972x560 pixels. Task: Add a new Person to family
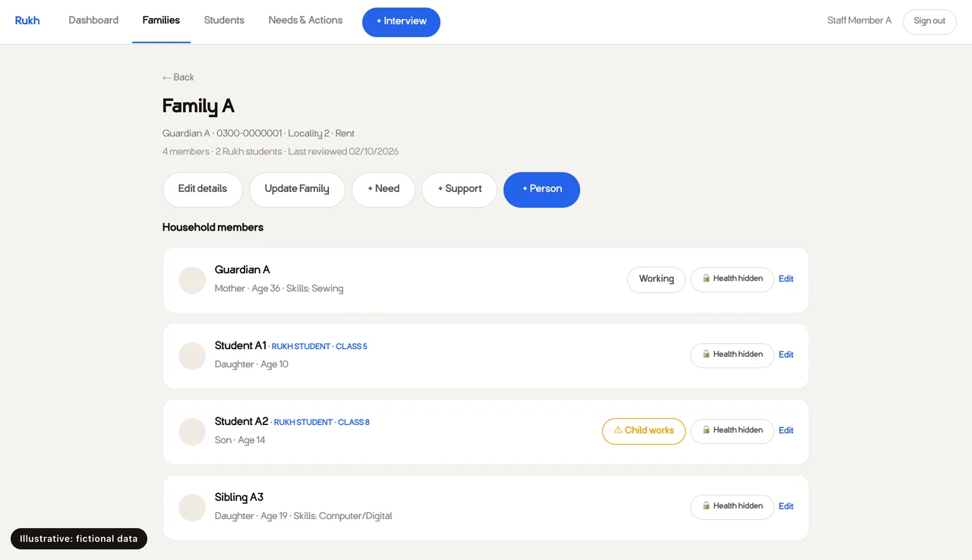(x=541, y=190)
